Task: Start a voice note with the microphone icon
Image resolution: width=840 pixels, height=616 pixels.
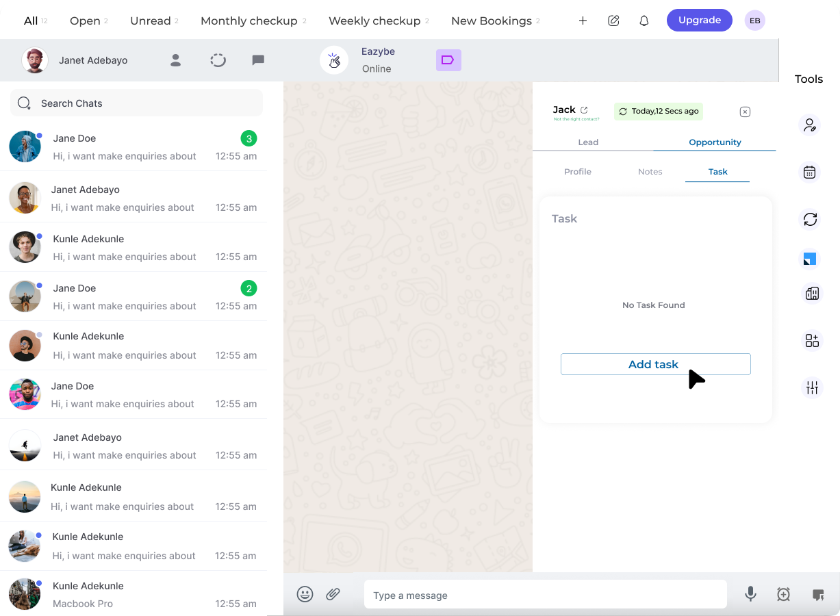Action: [x=750, y=594]
